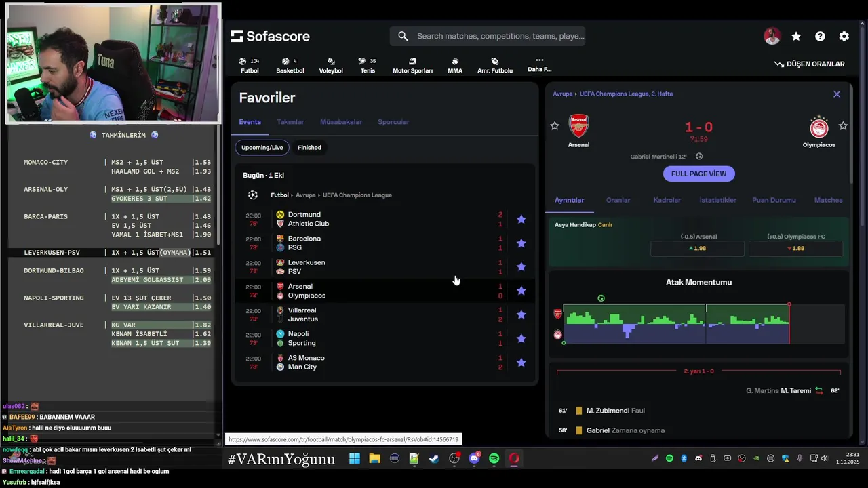This screenshot has width=868, height=488.
Task: Switch to the Events tab
Action: (250, 122)
